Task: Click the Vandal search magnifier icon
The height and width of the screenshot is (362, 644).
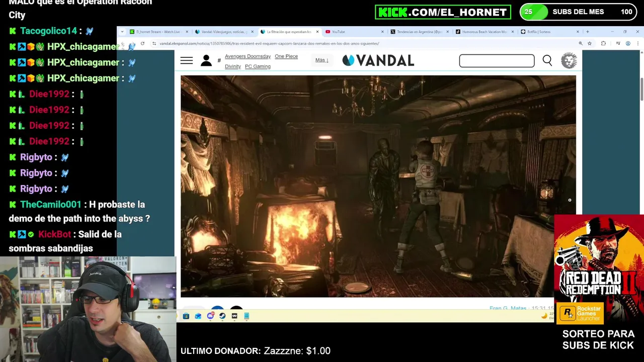Action: tap(547, 61)
